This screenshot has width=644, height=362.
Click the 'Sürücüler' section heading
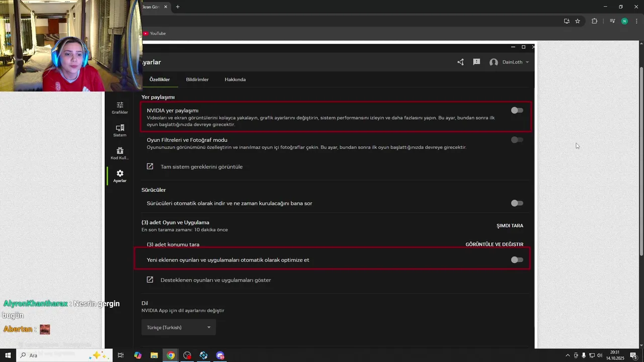pyautogui.click(x=153, y=190)
